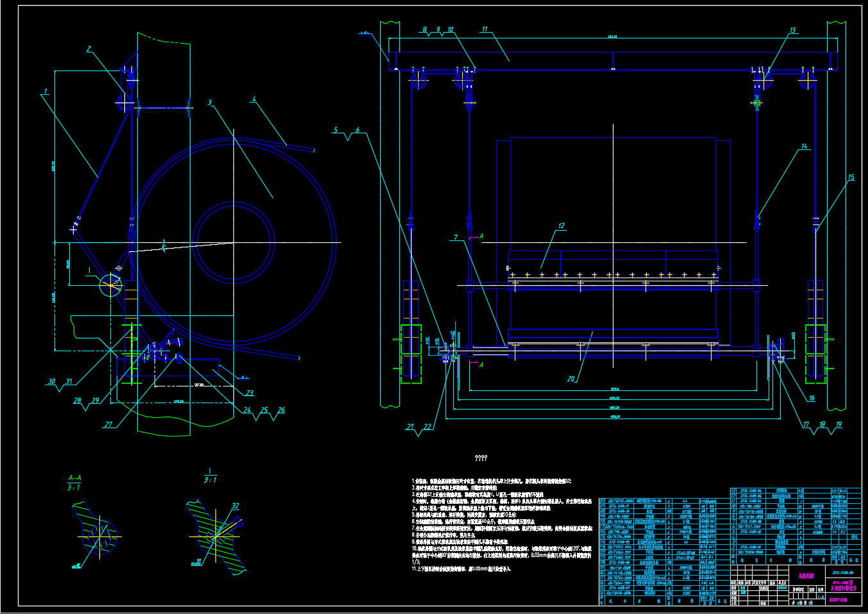Select drawing number DTQ-1400-00 in title block

click(x=842, y=572)
